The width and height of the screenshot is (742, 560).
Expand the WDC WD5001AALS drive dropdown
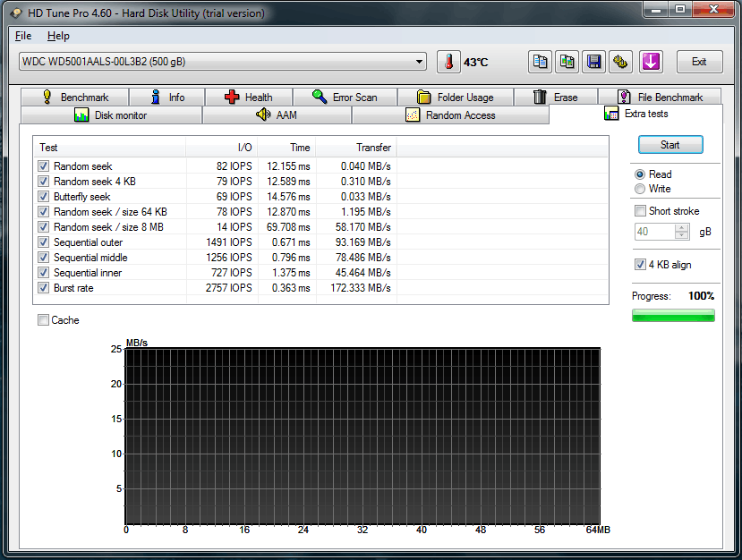tap(419, 62)
